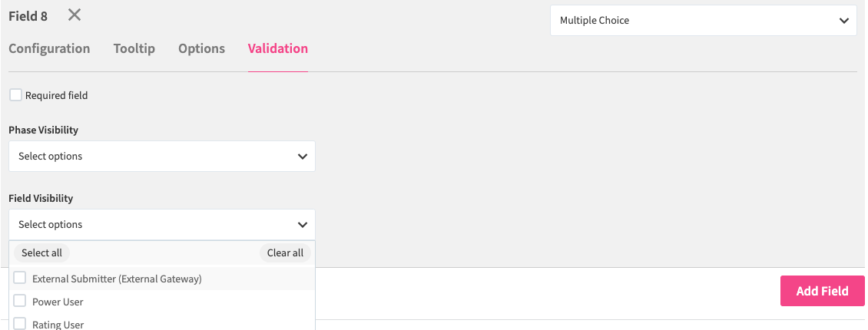Click the Add Field button

pyautogui.click(x=822, y=291)
